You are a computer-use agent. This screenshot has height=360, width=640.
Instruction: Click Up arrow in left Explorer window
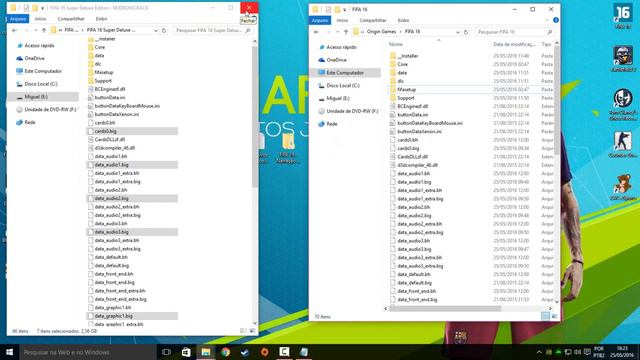click(44, 31)
